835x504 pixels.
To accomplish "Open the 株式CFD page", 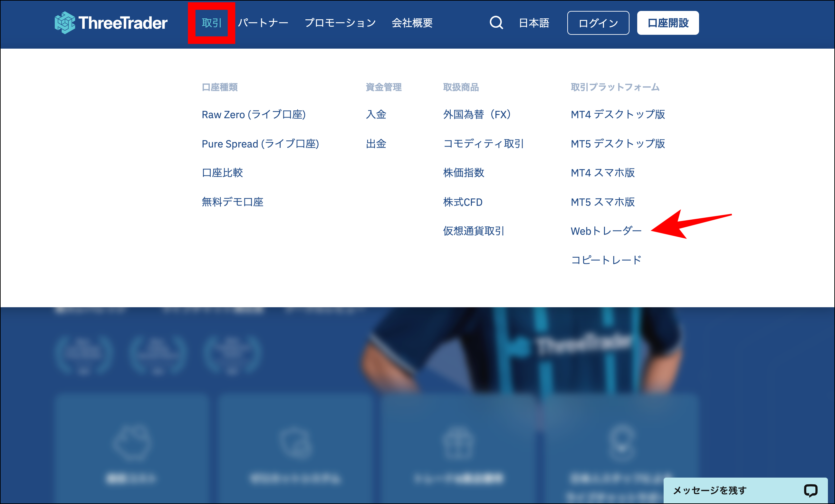I will pos(462,202).
